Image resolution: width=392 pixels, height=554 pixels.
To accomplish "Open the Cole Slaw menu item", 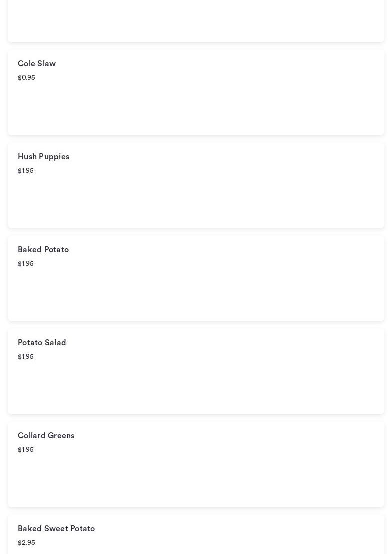I will tap(37, 64).
